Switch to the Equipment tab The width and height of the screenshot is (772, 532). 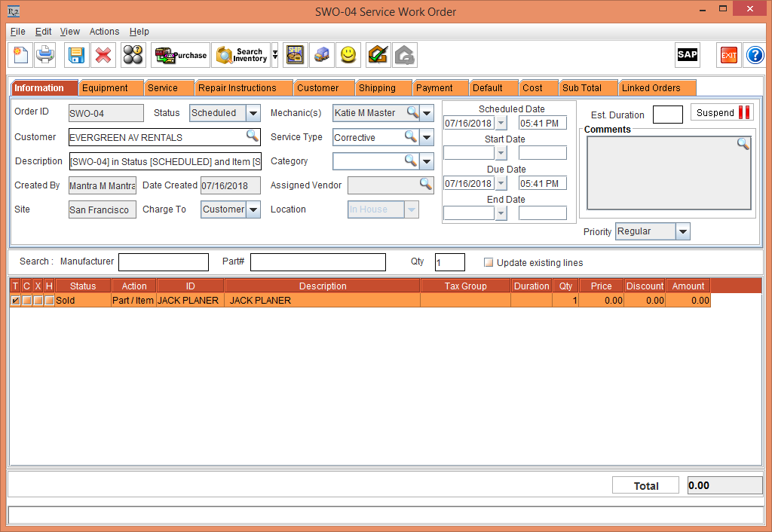pos(110,87)
